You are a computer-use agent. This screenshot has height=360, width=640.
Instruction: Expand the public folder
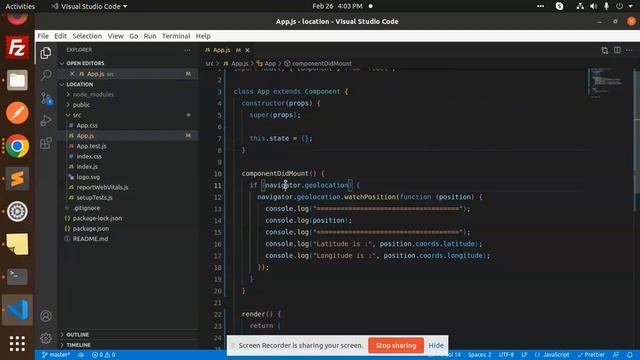click(x=81, y=105)
